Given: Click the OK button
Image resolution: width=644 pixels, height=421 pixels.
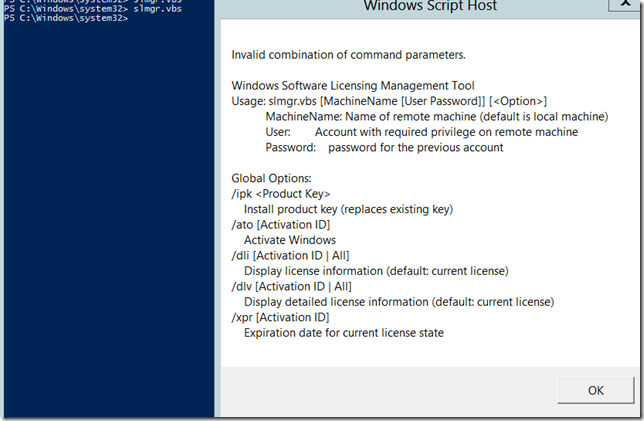Looking at the screenshot, I should coord(595,391).
